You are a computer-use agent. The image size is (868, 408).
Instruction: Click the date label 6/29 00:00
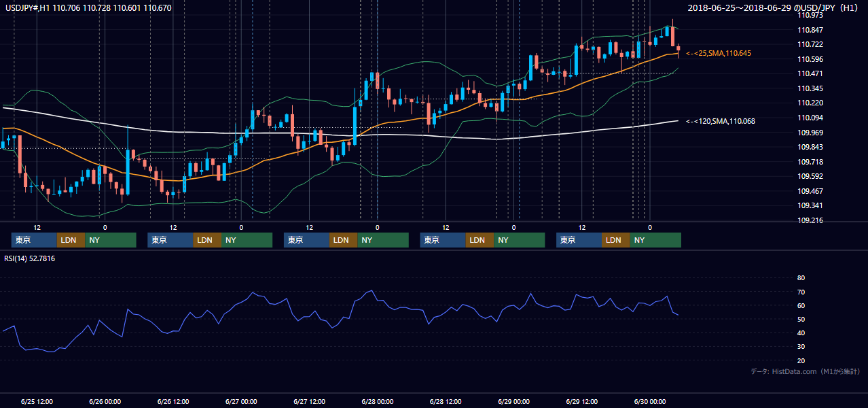(514, 401)
